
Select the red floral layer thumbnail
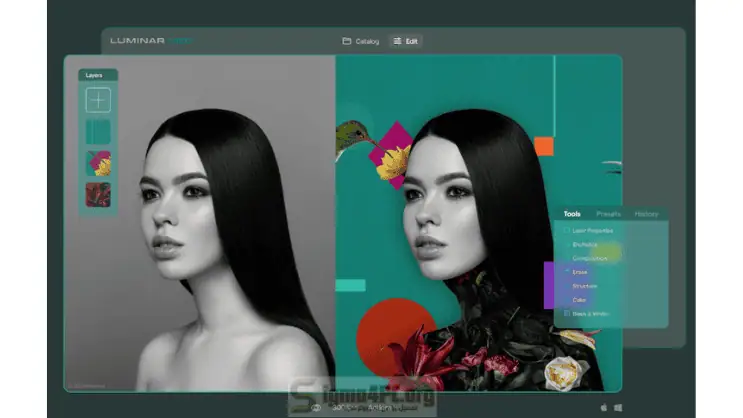pos(98,195)
